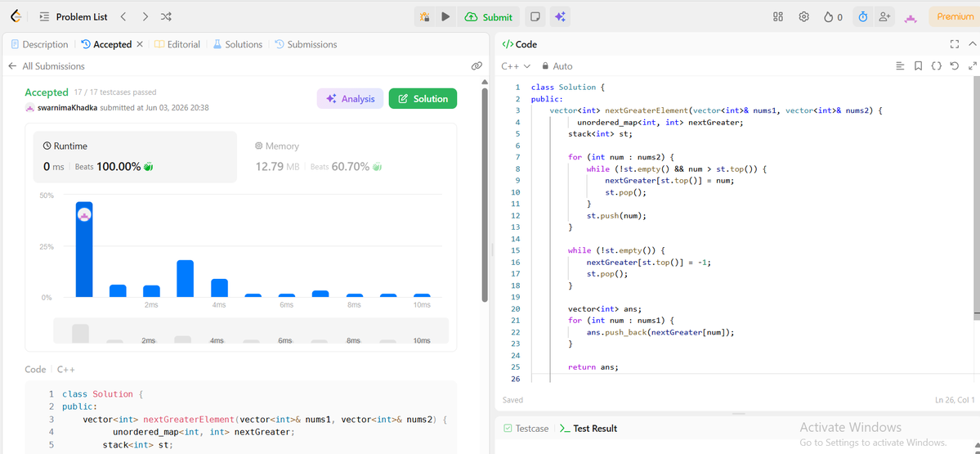The height and width of the screenshot is (454, 980).
Task: Open the layout grid icon
Action: 778,17
